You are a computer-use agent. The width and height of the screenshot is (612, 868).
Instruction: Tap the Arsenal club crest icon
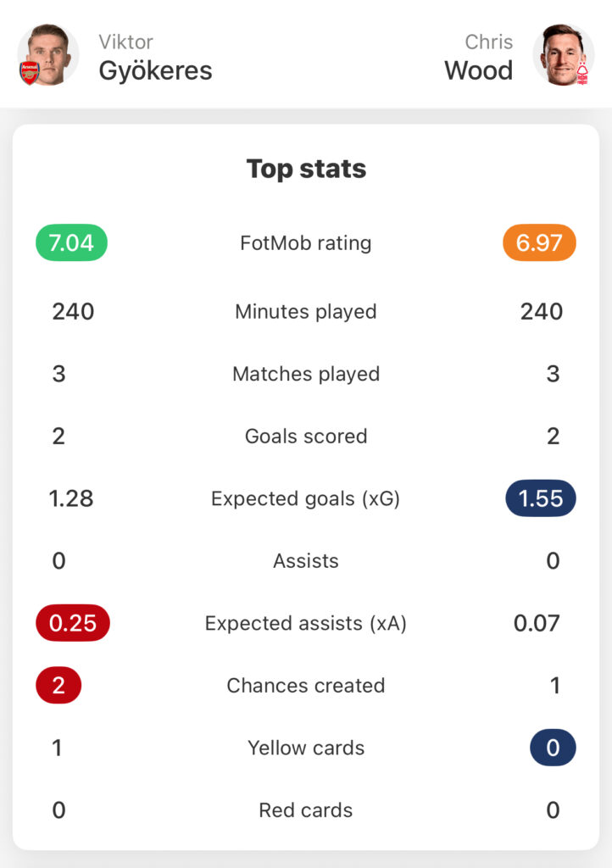click(x=30, y=73)
